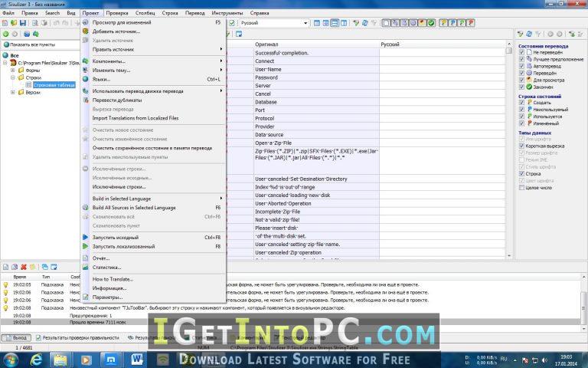The image size is (588, 368).
Task: Click the vertical scrollbar of the translation grid
Action: click(x=509, y=152)
